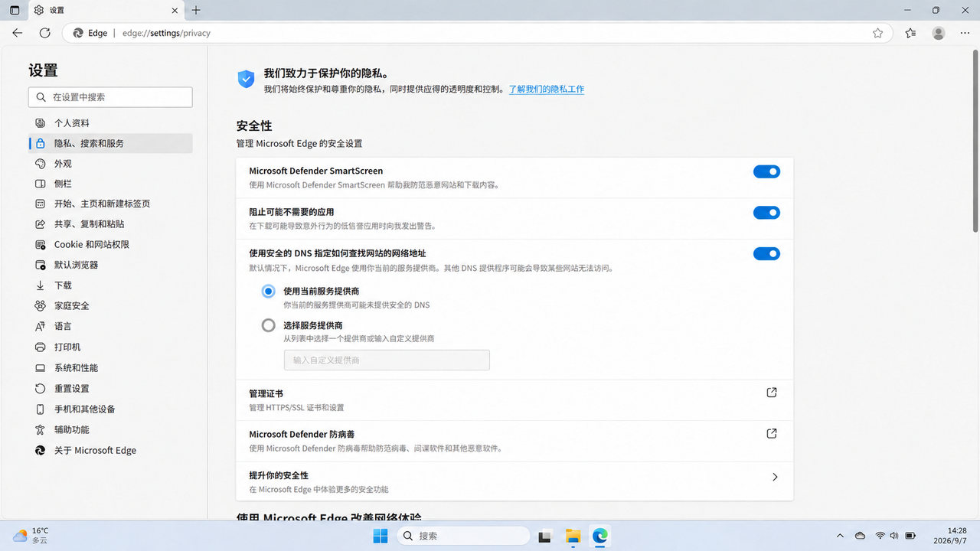This screenshot has height=551, width=980.
Task: Toggle Microsoft Defender SmartScreen switch
Action: coord(766,171)
